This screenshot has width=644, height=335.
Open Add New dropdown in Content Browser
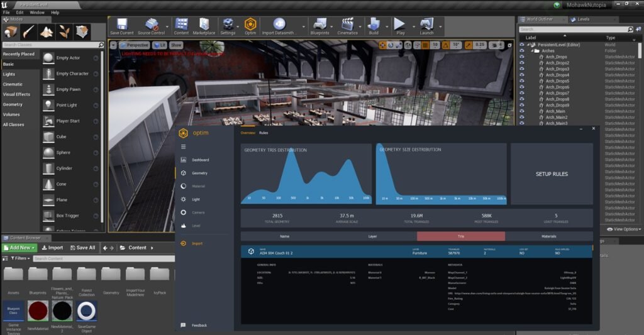(19, 248)
